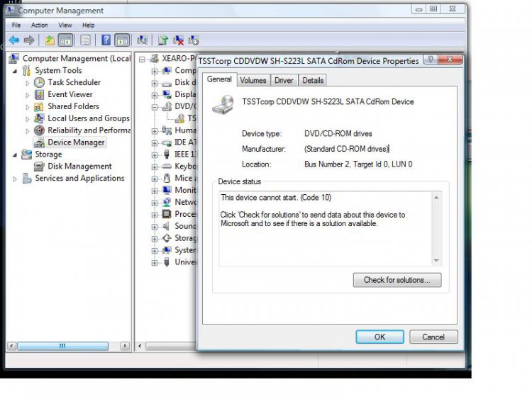Image resolution: width=532 pixels, height=399 pixels.
Task: Click Scan for hardware changes icon
Action: pyautogui.click(x=142, y=40)
